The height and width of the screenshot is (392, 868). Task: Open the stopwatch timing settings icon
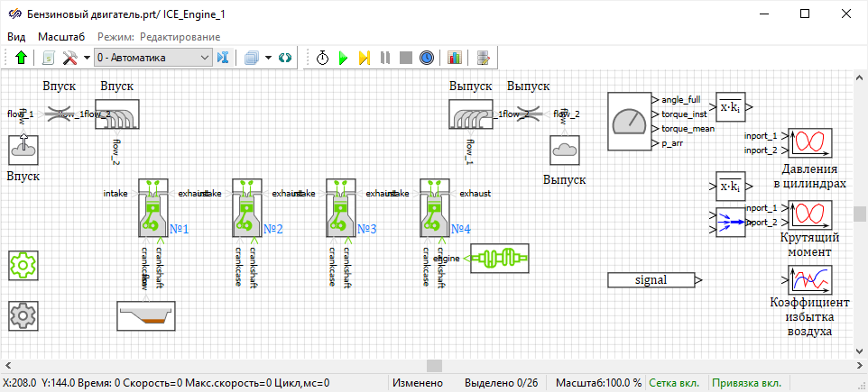click(x=322, y=58)
